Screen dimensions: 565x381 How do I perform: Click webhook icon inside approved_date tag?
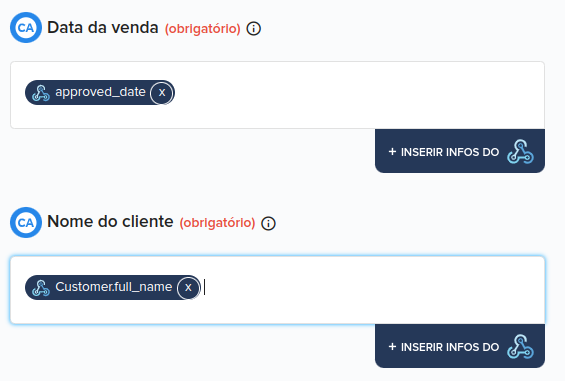coord(41,93)
